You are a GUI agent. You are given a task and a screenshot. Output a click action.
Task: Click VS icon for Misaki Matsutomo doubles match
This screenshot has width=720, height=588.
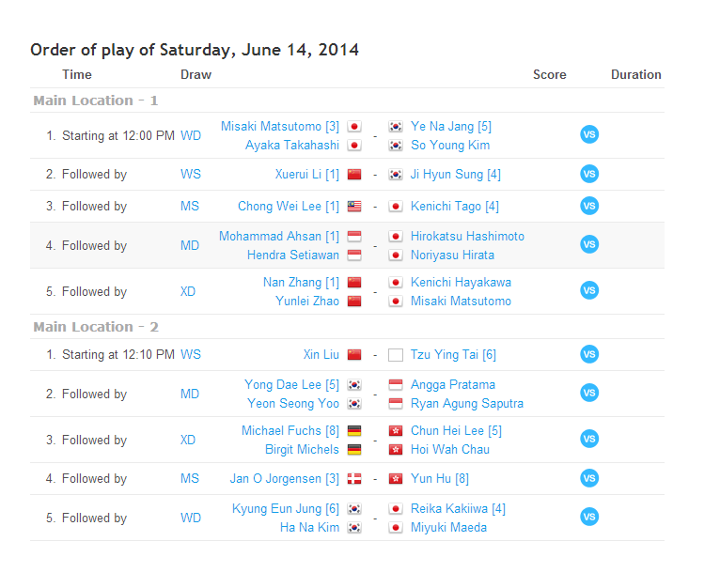[589, 135]
